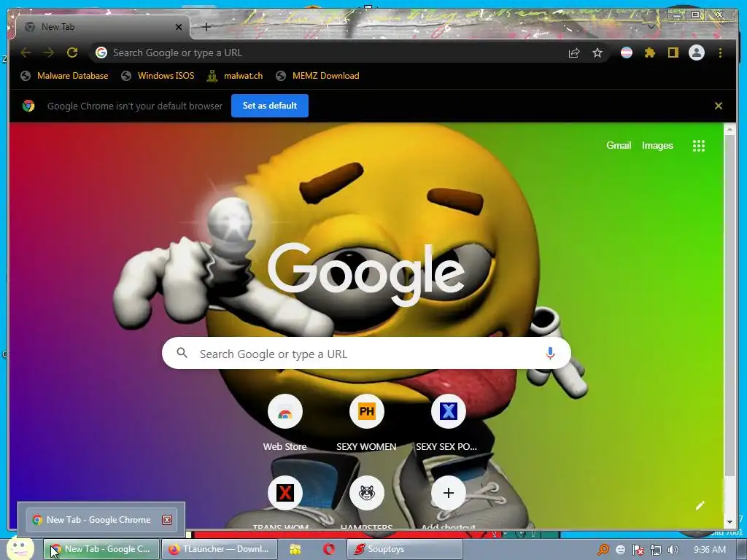The image size is (747, 560).
Task: Click the 9:36 AM clock
Action: [x=710, y=550]
